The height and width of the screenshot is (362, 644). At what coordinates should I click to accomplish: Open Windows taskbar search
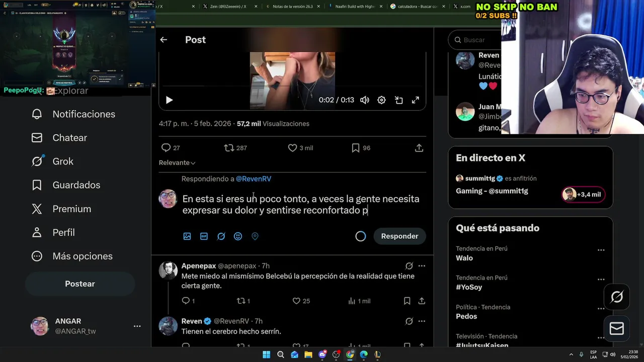(281, 354)
